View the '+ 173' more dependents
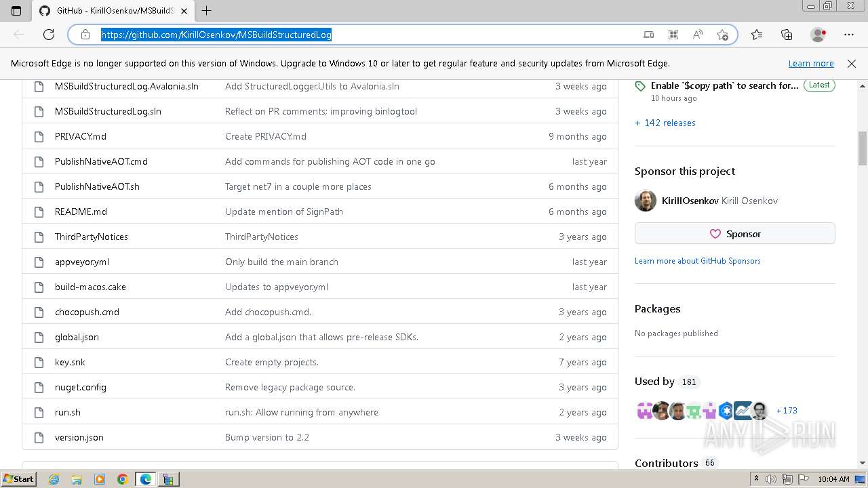The width and height of the screenshot is (868, 488). (x=787, y=410)
